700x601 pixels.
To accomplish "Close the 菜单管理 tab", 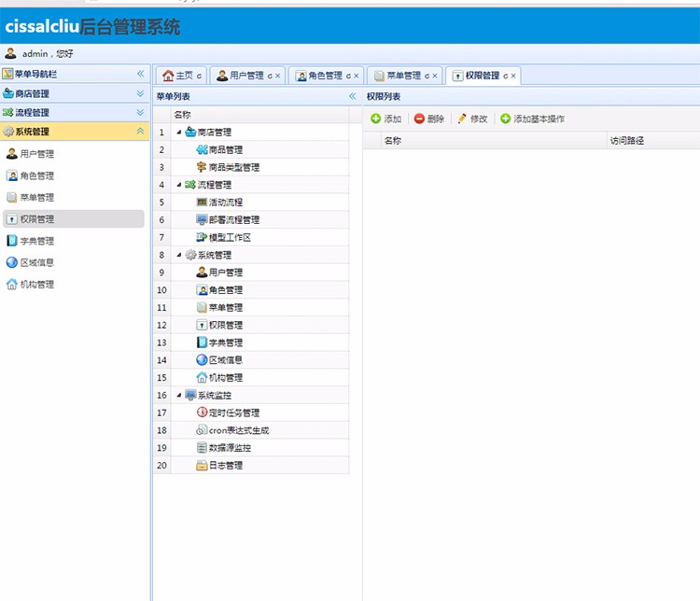I will (x=435, y=77).
